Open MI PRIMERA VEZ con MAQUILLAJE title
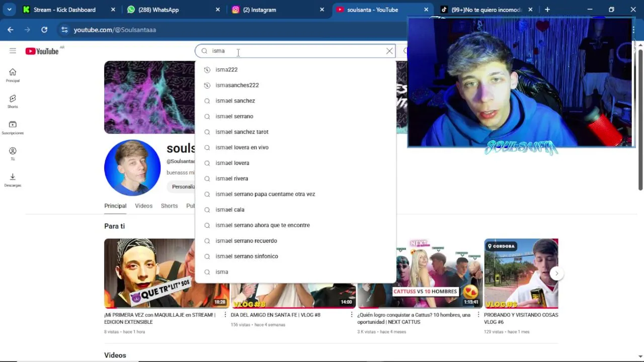Image resolution: width=644 pixels, height=362 pixels. [160, 318]
